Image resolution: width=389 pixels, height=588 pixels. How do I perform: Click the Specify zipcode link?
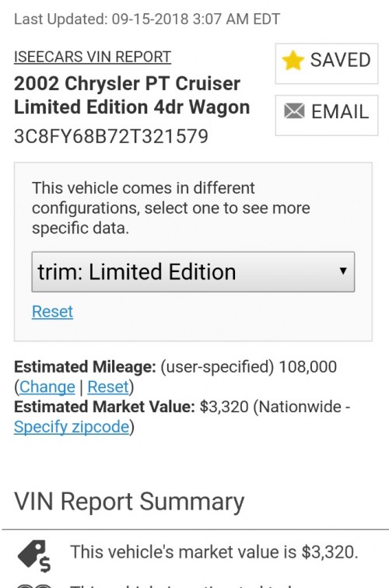click(72, 427)
